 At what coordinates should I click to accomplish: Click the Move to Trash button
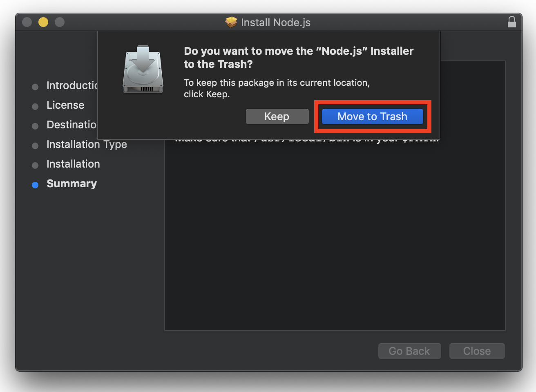point(372,116)
